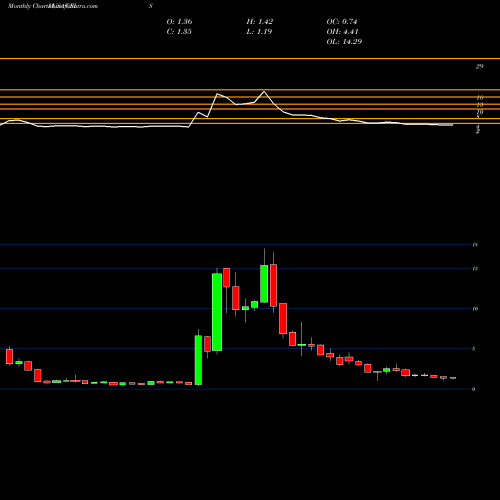Click the 'Monthly Charts' title text
The width and height of the screenshot is (500, 500).
click(x=28, y=6)
